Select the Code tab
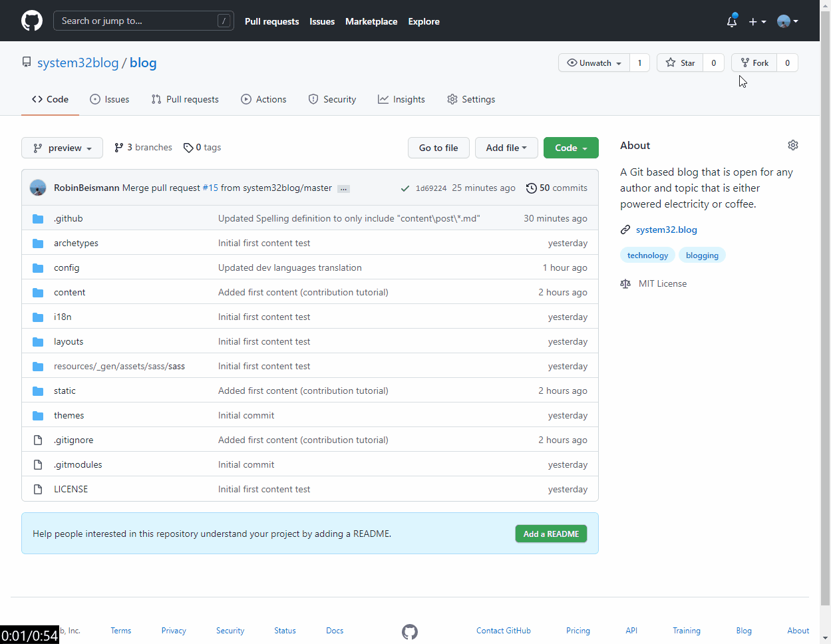831x644 pixels. [x=50, y=99]
